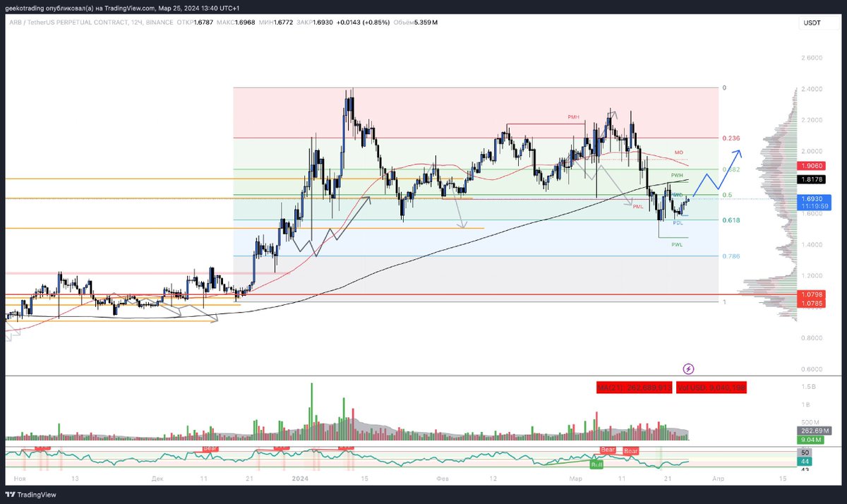Click the 1.4000 price axis tick
This screenshot has width=847, height=504.
point(811,244)
